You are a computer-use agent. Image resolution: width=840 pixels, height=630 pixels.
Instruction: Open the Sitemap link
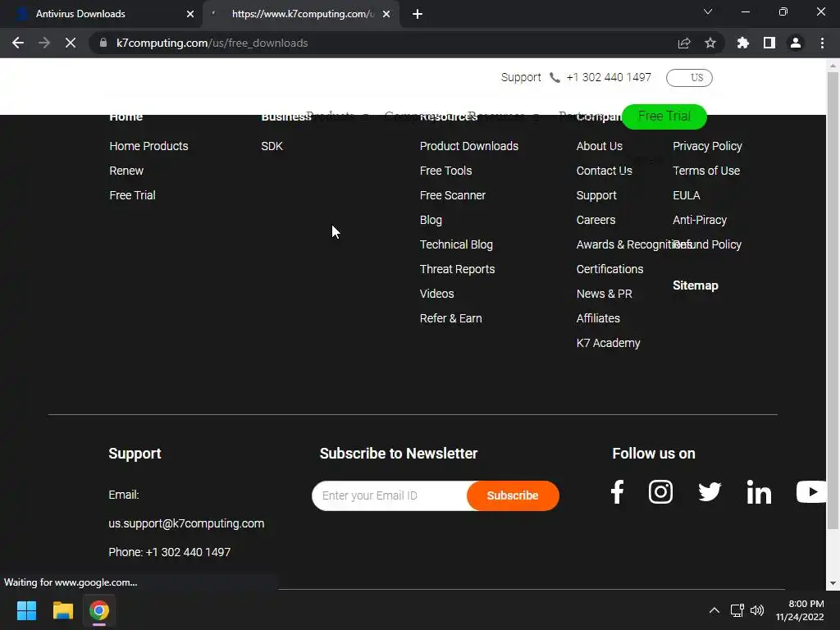pos(696,285)
